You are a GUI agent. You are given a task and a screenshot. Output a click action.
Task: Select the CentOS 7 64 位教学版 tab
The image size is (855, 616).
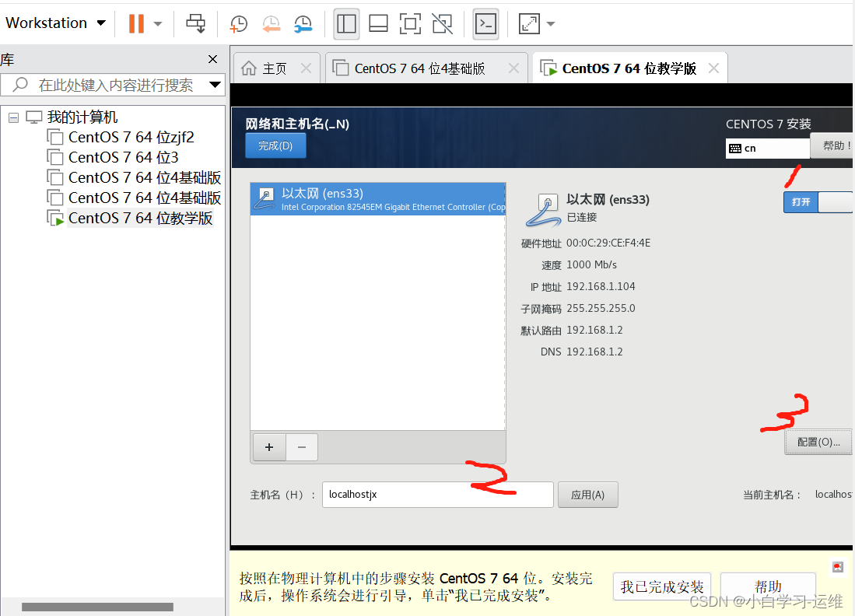tap(629, 68)
